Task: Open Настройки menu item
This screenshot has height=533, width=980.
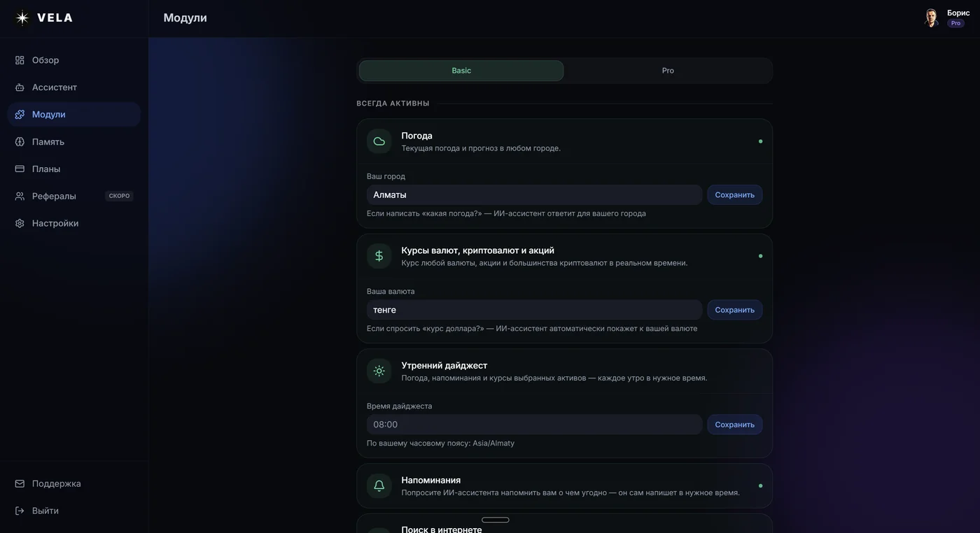Action: point(74,223)
